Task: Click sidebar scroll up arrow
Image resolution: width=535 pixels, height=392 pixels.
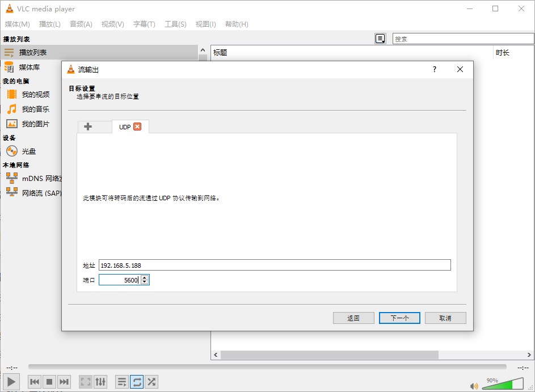Action: [x=203, y=50]
